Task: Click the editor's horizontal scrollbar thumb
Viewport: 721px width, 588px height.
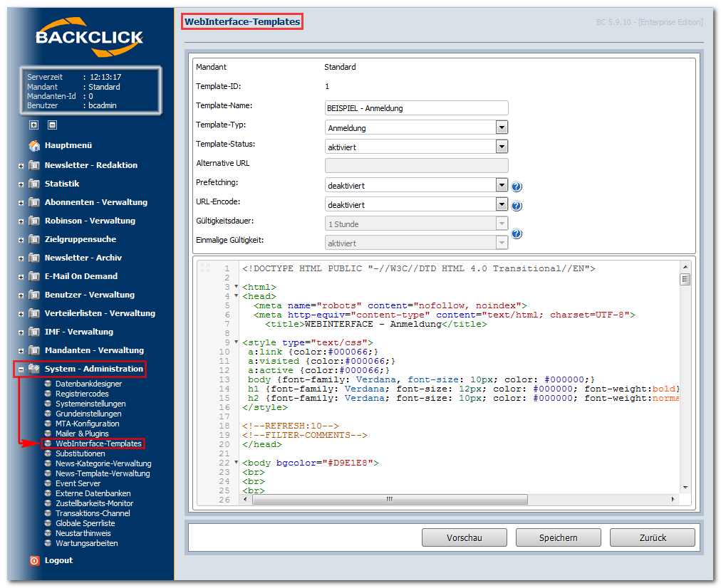Action: (x=389, y=500)
